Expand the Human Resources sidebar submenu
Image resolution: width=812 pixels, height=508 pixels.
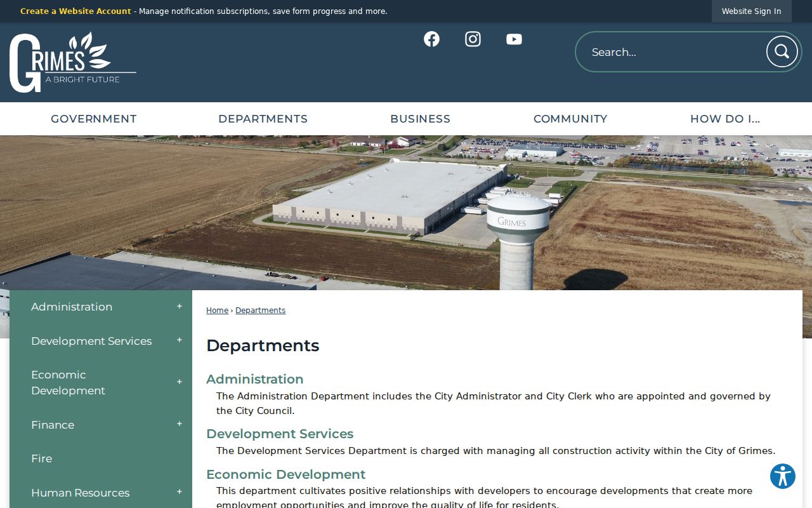[x=180, y=492]
